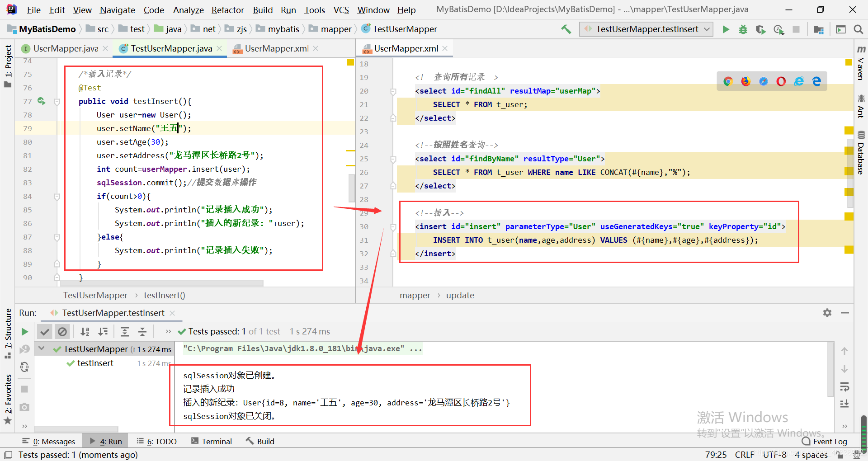The height and width of the screenshot is (461, 868).
Task: Open file in Internet Explorer icon
Action: 799,81
